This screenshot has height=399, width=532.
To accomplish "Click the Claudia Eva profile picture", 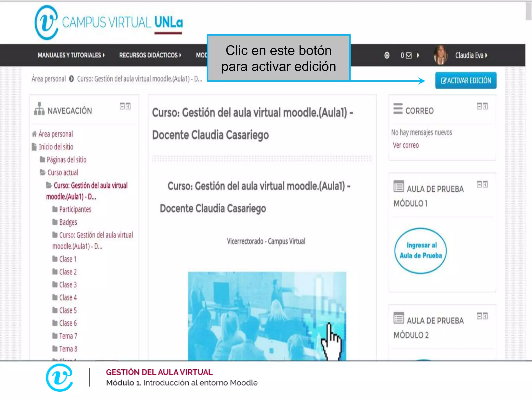I will pos(440,55).
